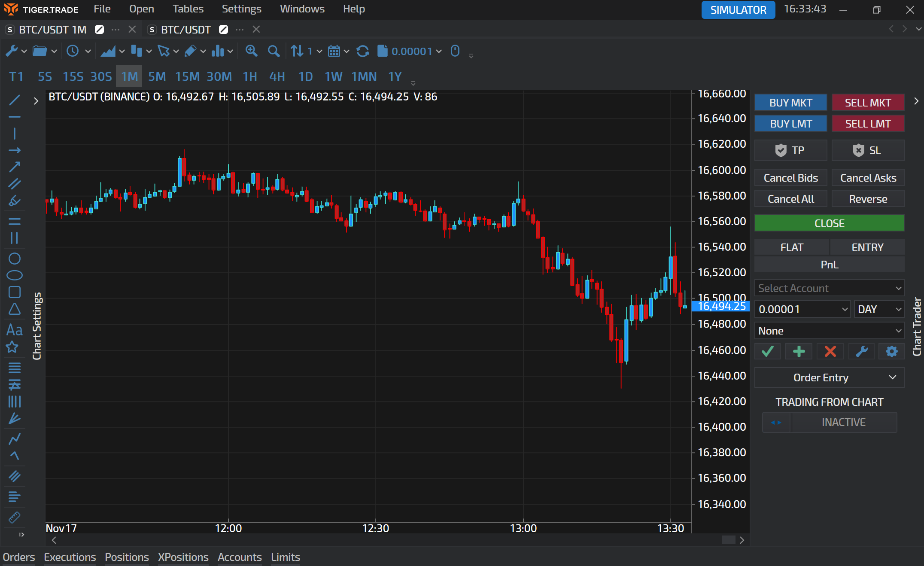Click the refresh chart data icon
924x566 pixels.
tap(363, 51)
